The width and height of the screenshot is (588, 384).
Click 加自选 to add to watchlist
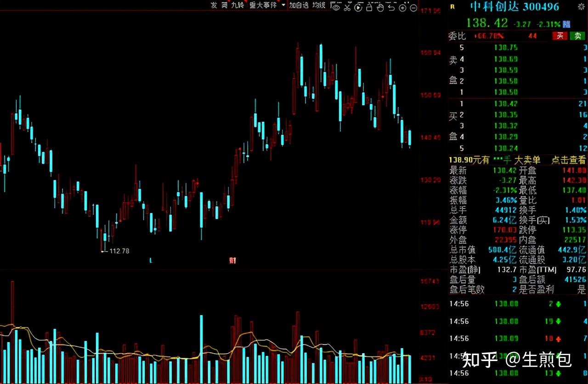pos(299,5)
